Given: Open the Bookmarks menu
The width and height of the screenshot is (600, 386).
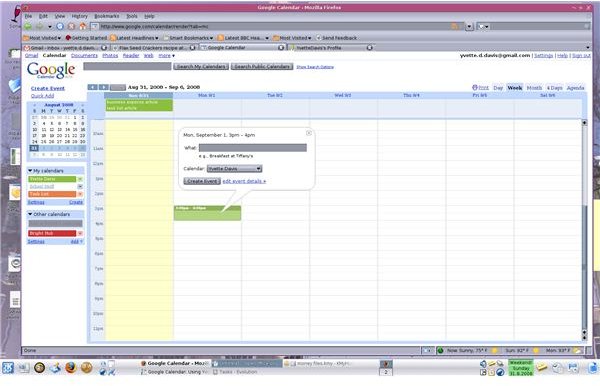Looking at the screenshot, I should click(x=107, y=16).
